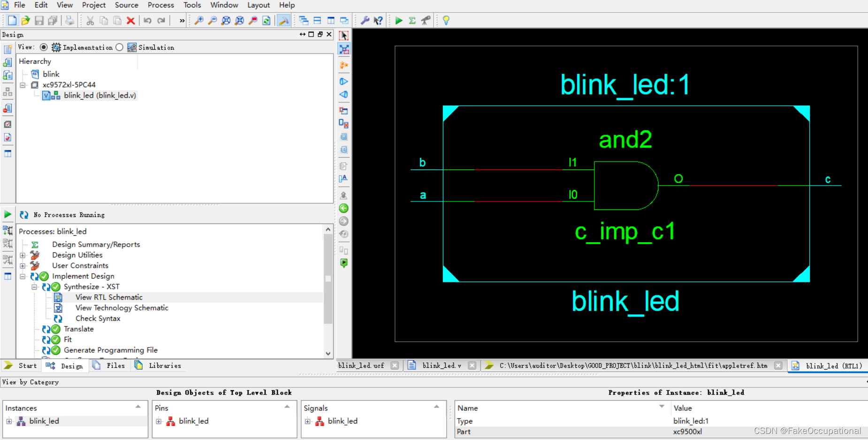868x440 pixels.
Task: Sort properties by Name column header
Action: (x=562, y=408)
